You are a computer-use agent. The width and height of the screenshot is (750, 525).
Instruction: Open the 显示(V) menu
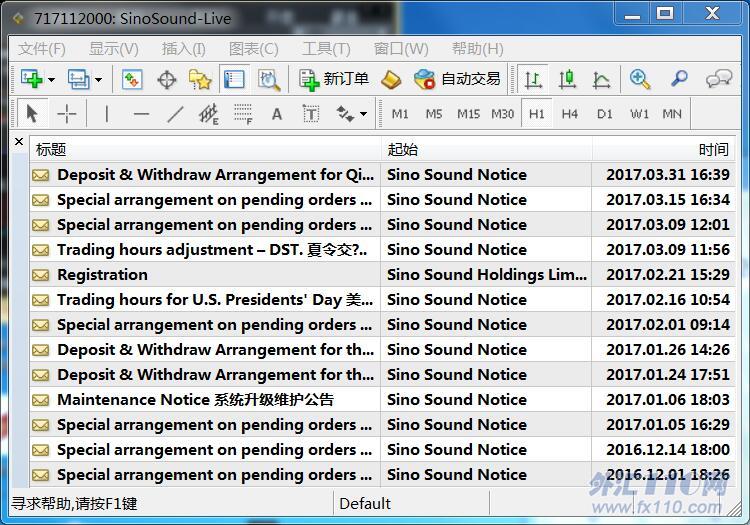(x=113, y=48)
